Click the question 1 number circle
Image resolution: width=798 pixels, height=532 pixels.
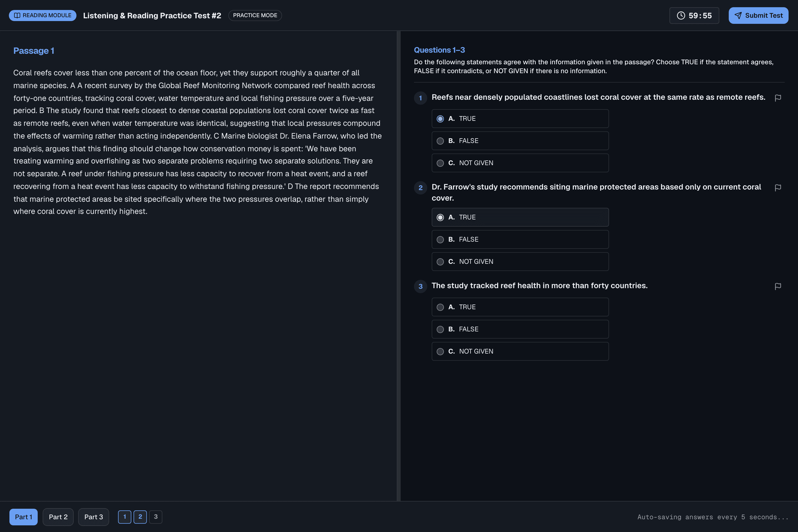[x=420, y=98]
